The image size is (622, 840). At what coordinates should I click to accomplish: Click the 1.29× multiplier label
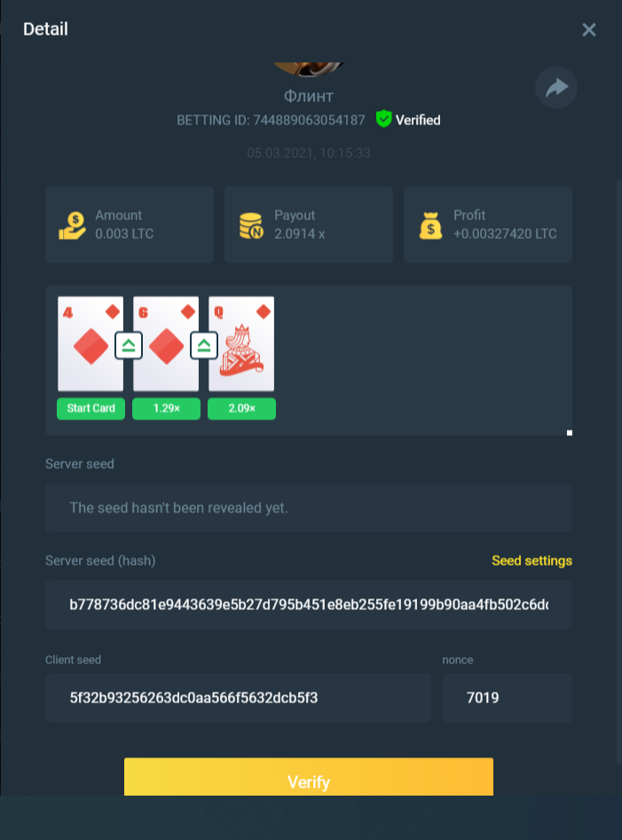[167, 408]
